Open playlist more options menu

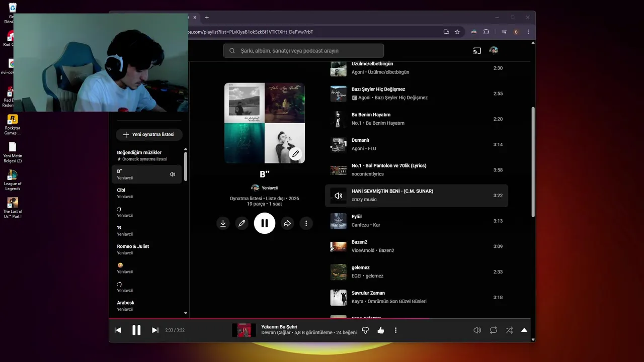[x=306, y=223]
